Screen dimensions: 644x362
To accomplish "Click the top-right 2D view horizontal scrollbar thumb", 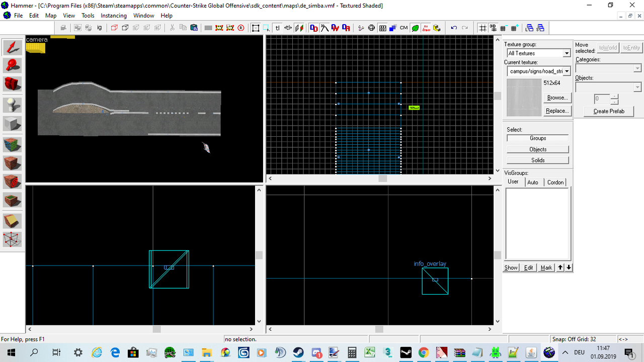I will (383, 178).
